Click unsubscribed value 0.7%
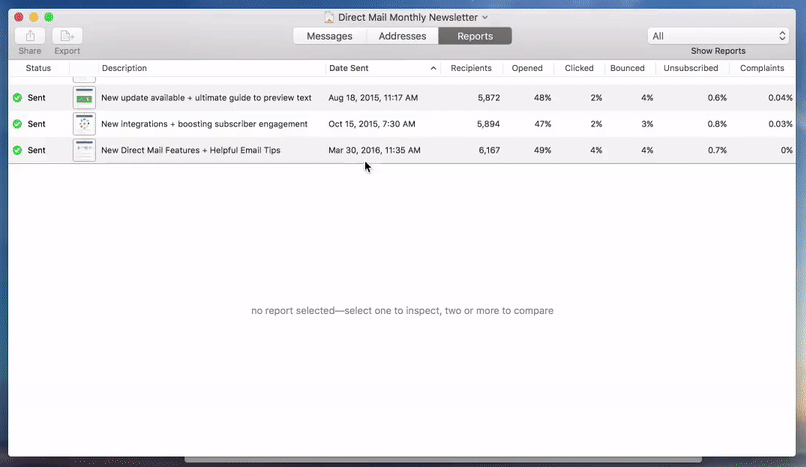Viewport: 806px width, 467px height. coord(717,150)
